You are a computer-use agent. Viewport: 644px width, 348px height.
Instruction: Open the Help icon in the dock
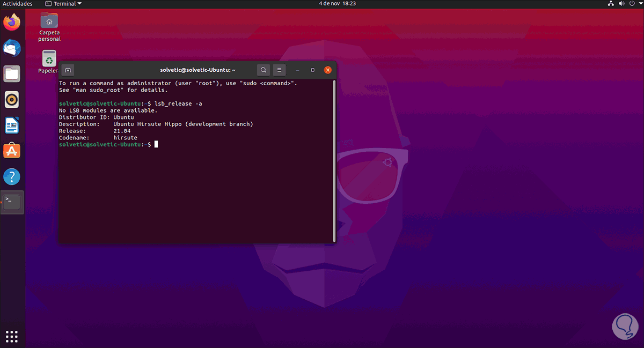pyautogui.click(x=12, y=176)
